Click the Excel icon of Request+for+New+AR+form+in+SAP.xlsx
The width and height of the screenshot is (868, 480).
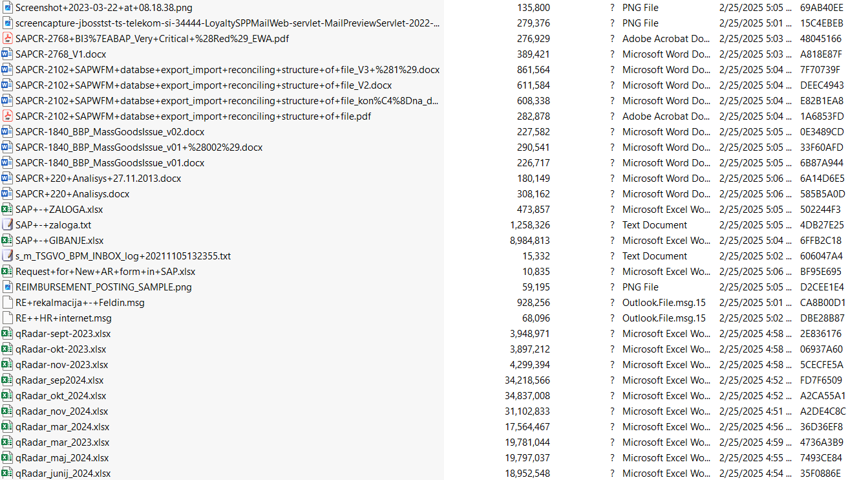[x=7, y=272]
